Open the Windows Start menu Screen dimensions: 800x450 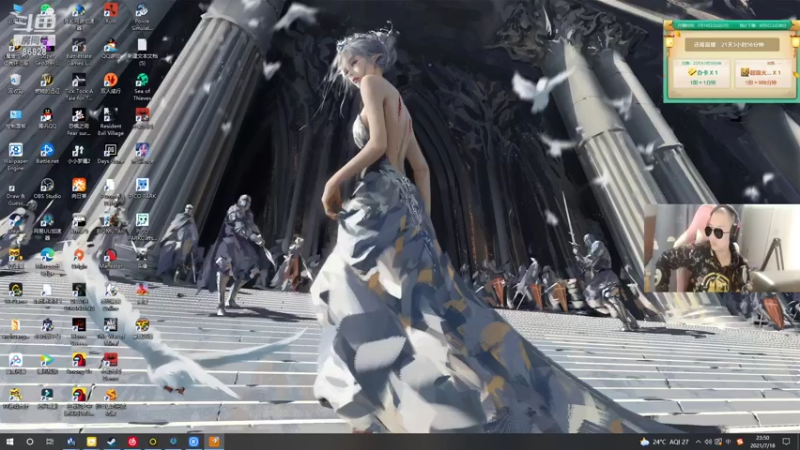click(x=9, y=442)
